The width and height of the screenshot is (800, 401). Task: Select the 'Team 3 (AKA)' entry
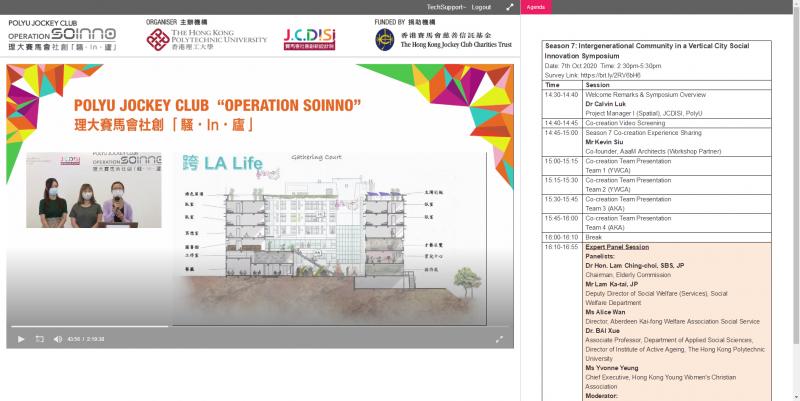coord(605,208)
